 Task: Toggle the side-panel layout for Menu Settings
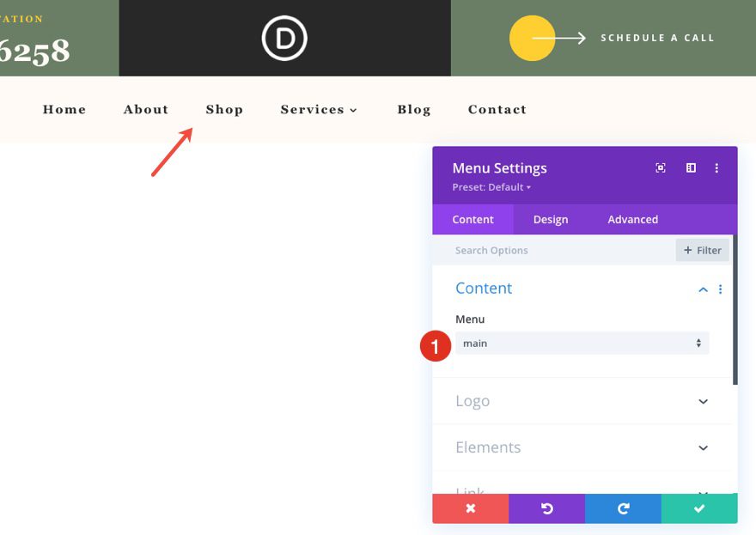tap(690, 167)
